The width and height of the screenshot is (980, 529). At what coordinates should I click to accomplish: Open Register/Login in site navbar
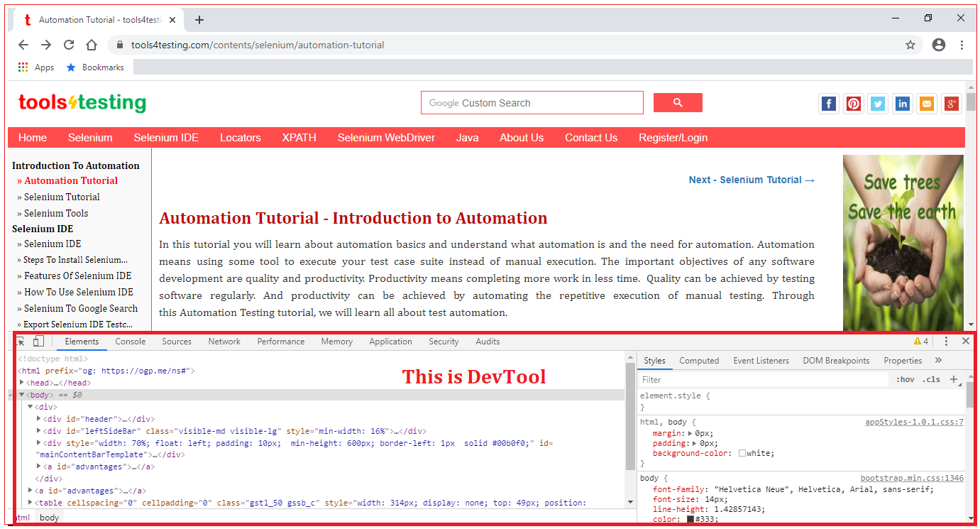673,138
